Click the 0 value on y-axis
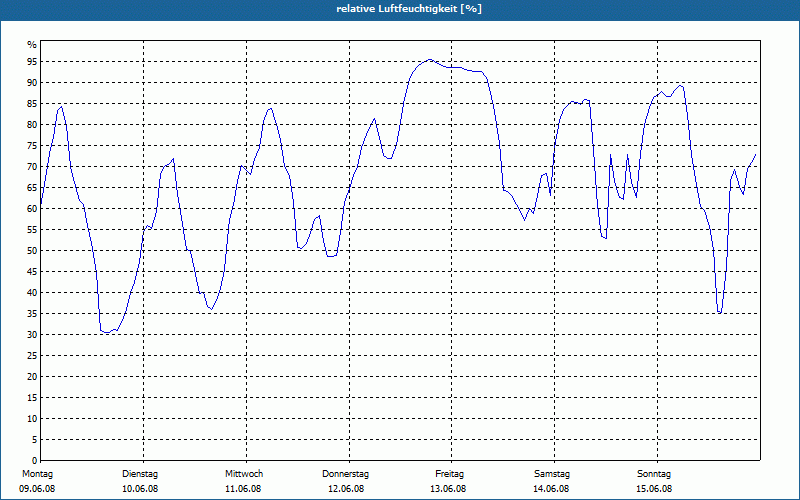This screenshot has width=800, height=500. click(x=35, y=461)
